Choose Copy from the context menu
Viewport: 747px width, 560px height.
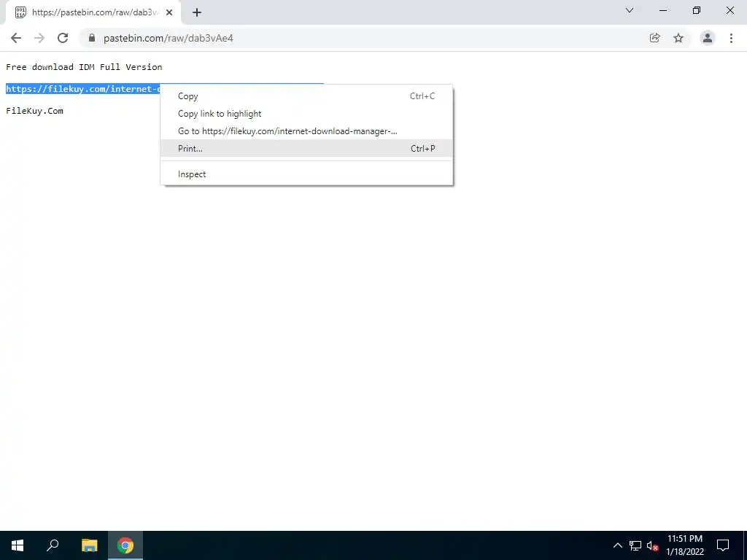click(306, 96)
